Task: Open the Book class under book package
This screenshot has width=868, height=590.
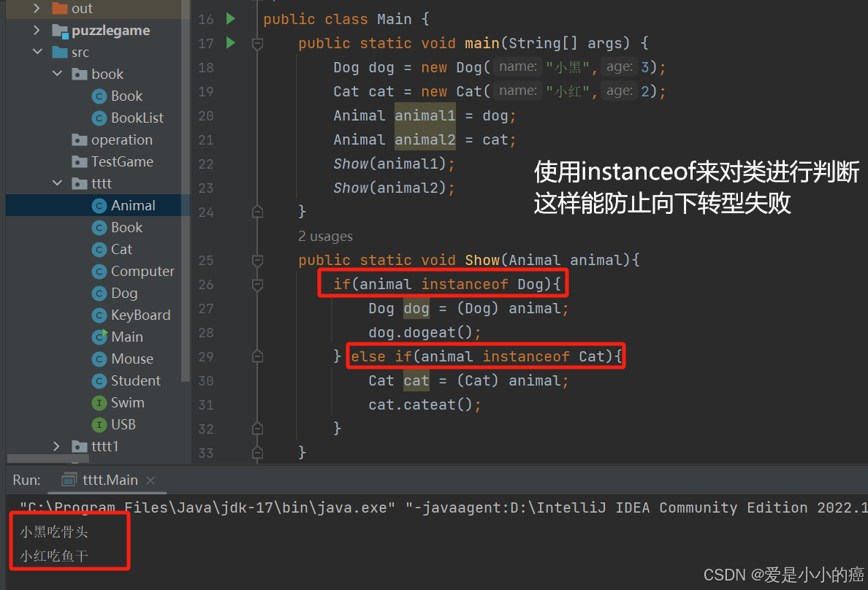Action: [127, 96]
